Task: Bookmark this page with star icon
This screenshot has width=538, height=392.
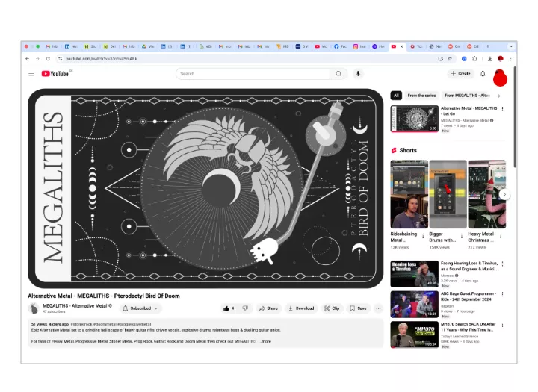Action: (450, 59)
